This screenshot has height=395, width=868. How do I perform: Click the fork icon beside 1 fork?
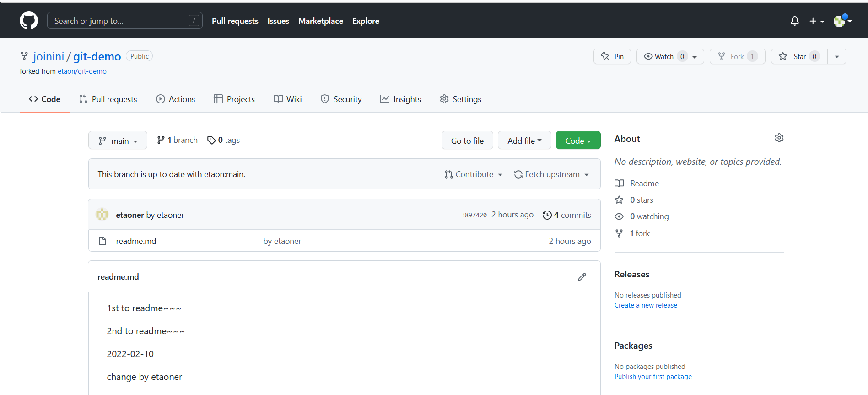click(x=619, y=233)
